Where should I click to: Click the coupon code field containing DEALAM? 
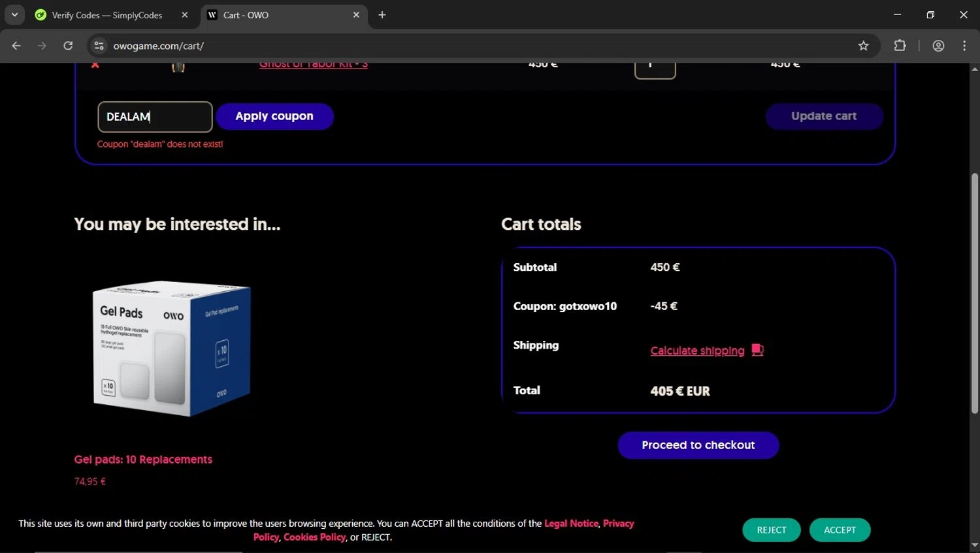pyautogui.click(x=155, y=117)
